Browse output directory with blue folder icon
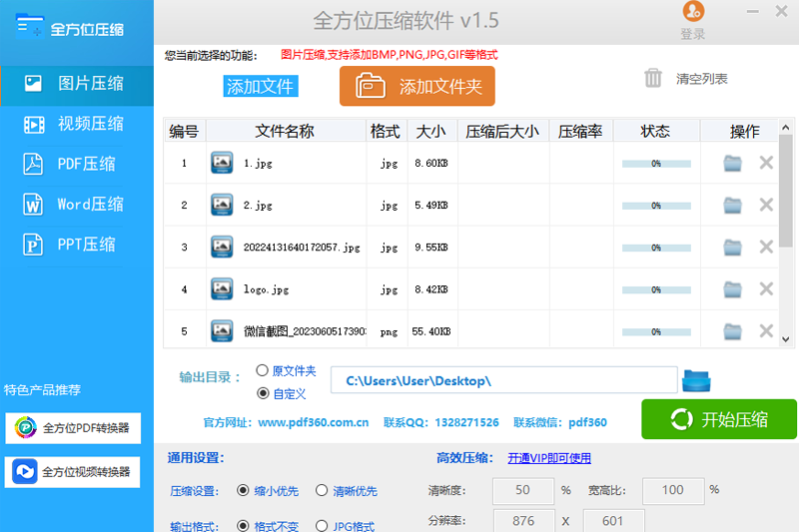The image size is (799, 532). pyautogui.click(x=696, y=381)
